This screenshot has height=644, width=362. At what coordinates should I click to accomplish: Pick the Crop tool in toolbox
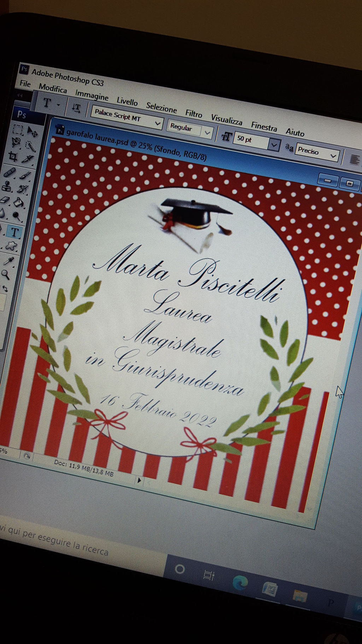(13, 156)
